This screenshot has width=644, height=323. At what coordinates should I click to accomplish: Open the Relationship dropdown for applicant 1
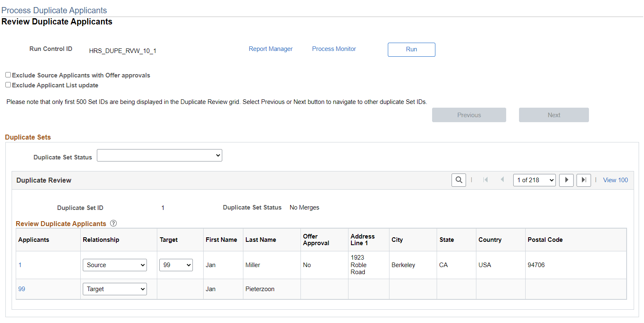coord(115,265)
